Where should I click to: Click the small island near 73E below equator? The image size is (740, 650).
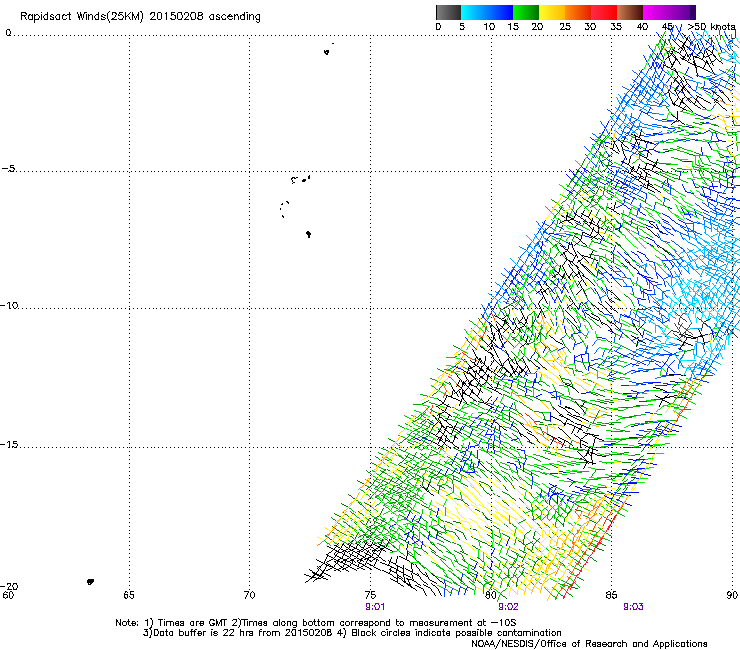(x=327, y=52)
